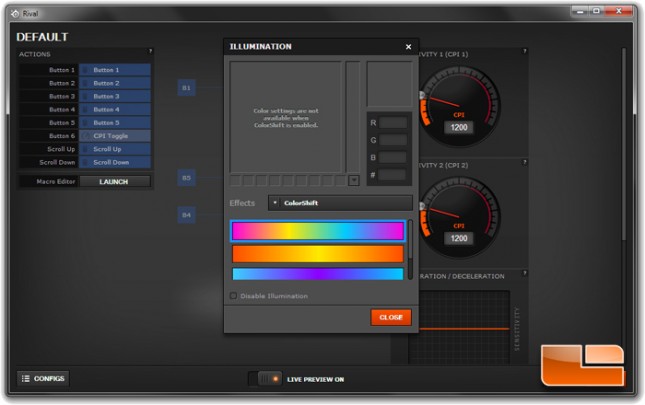Click the CPI 1 value 1200 box

point(459,127)
